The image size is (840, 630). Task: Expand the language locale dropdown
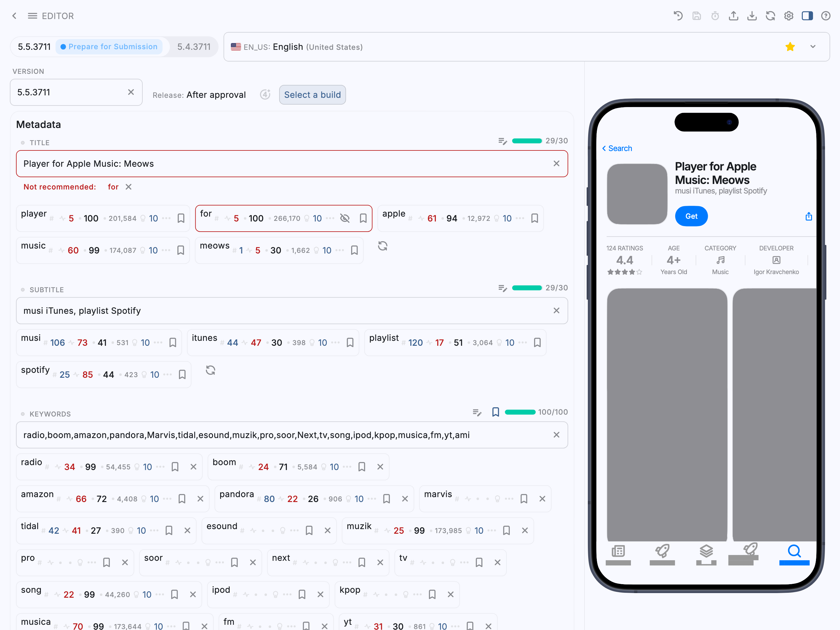coord(813,47)
